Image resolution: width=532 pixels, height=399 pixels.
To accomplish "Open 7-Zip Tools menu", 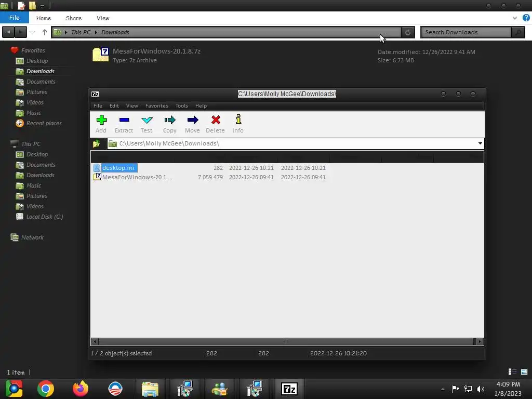I will (181, 106).
